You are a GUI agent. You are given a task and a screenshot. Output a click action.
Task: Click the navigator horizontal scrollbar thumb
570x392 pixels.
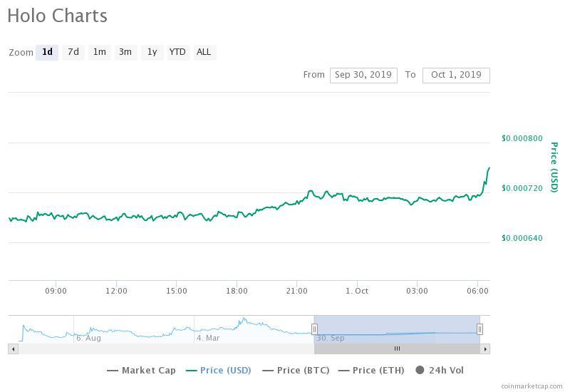[x=397, y=349]
